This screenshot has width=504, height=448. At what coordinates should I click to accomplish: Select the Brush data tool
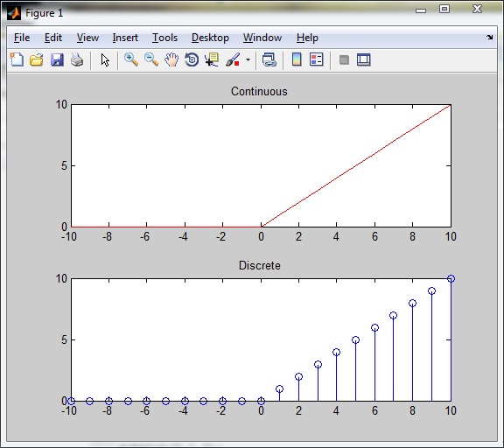coord(233,59)
